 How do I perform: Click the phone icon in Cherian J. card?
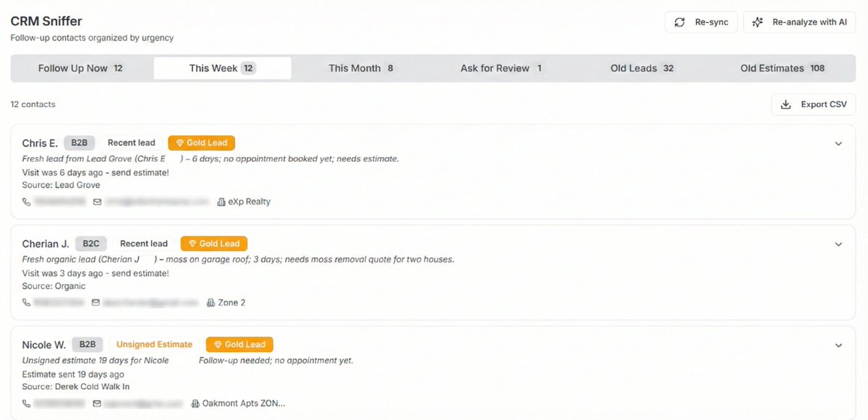click(27, 303)
